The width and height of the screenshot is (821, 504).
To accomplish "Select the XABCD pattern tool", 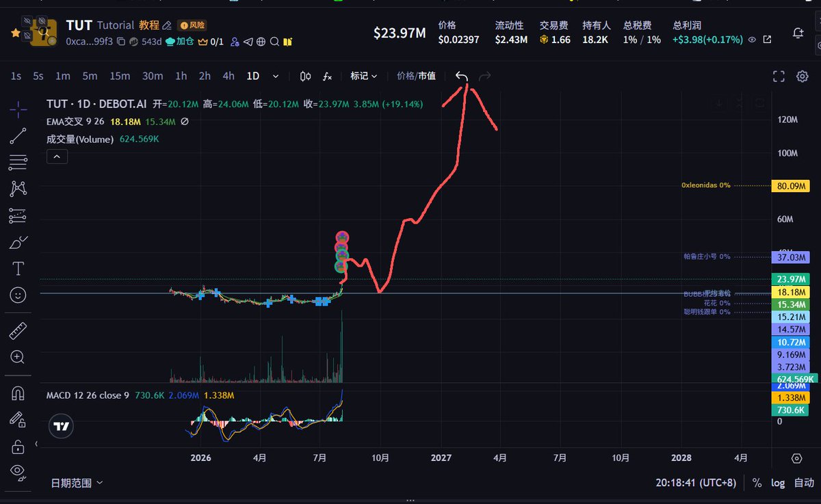I will (x=18, y=189).
